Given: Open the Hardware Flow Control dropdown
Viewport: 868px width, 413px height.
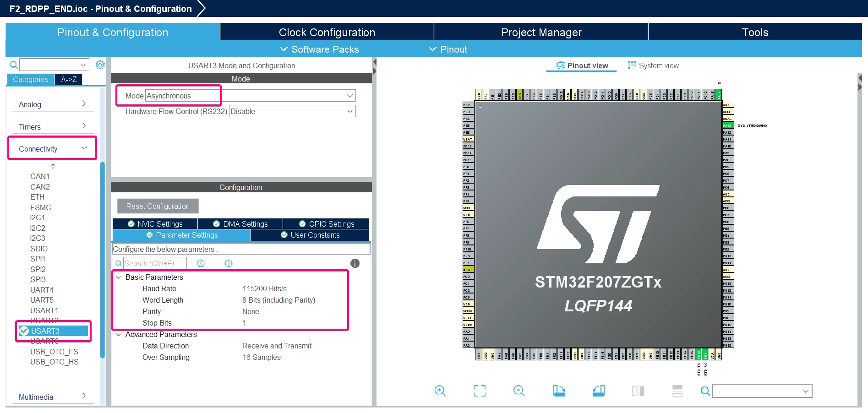Looking at the screenshot, I should (292, 111).
